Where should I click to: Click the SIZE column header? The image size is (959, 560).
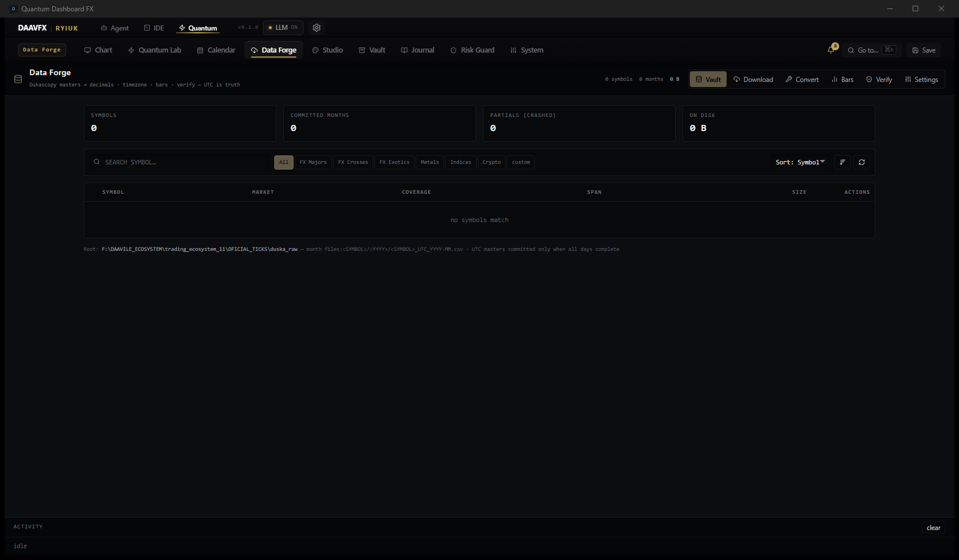799,192
